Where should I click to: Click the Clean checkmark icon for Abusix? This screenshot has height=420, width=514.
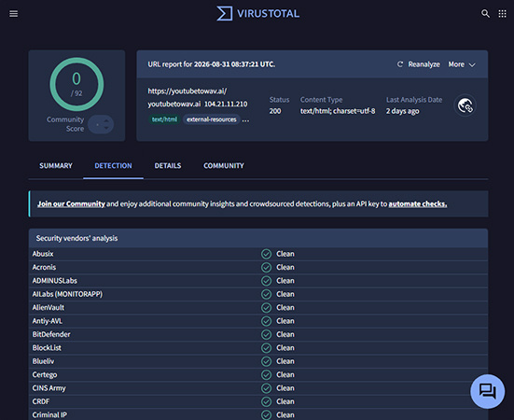click(x=266, y=254)
